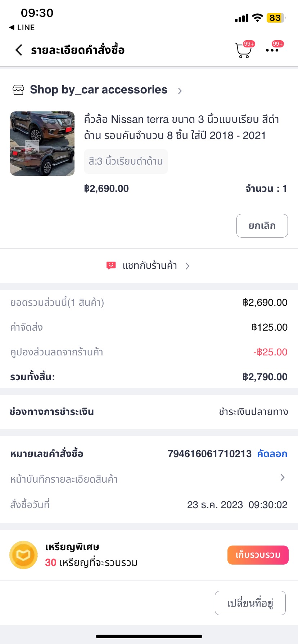
Task: Tap the gold coin reward icon
Action: (x=23, y=555)
